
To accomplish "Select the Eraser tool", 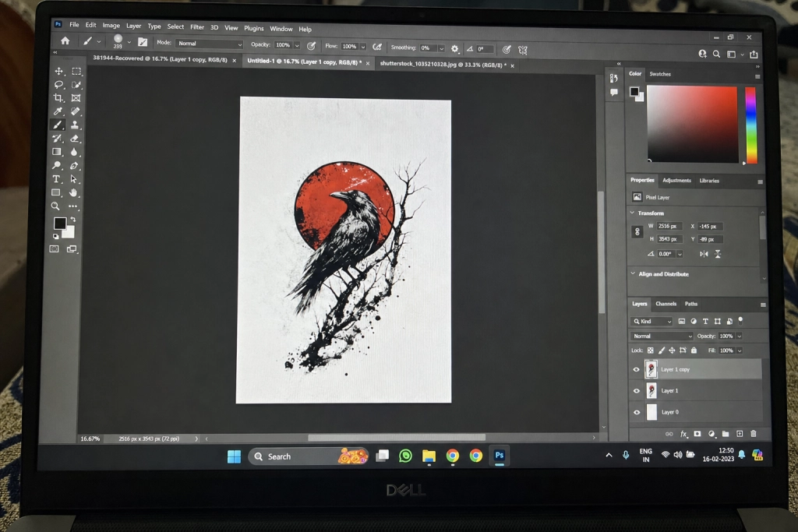I will point(74,139).
